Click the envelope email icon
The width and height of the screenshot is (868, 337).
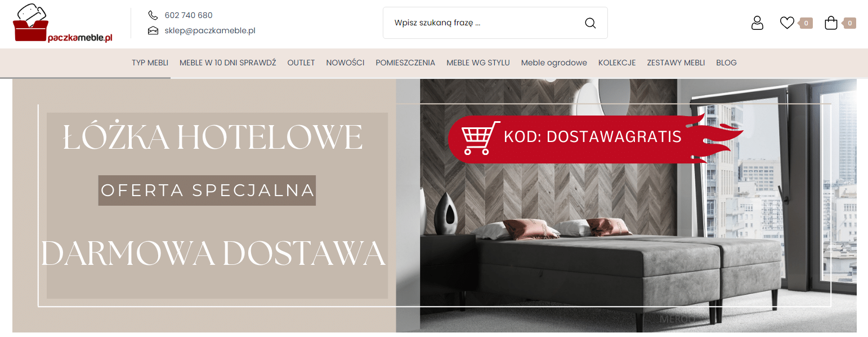(153, 30)
